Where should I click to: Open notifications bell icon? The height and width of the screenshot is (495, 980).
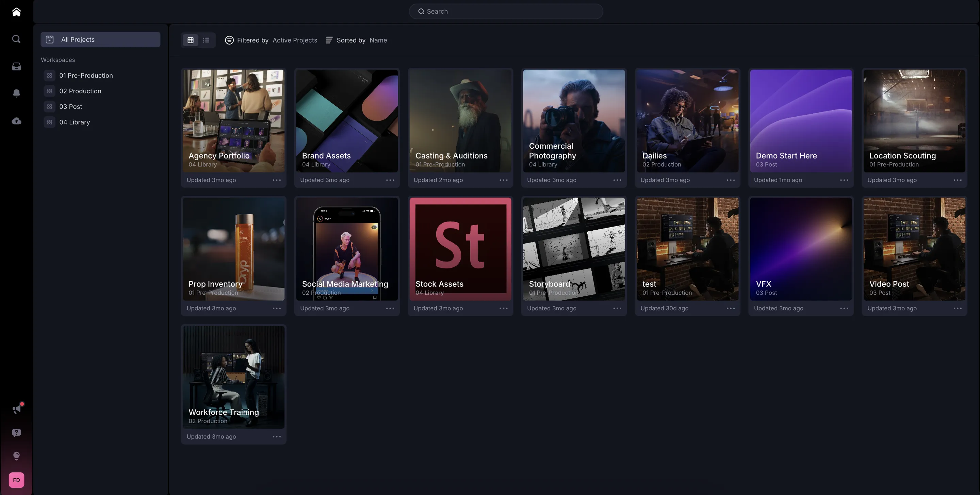coord(16,94)
